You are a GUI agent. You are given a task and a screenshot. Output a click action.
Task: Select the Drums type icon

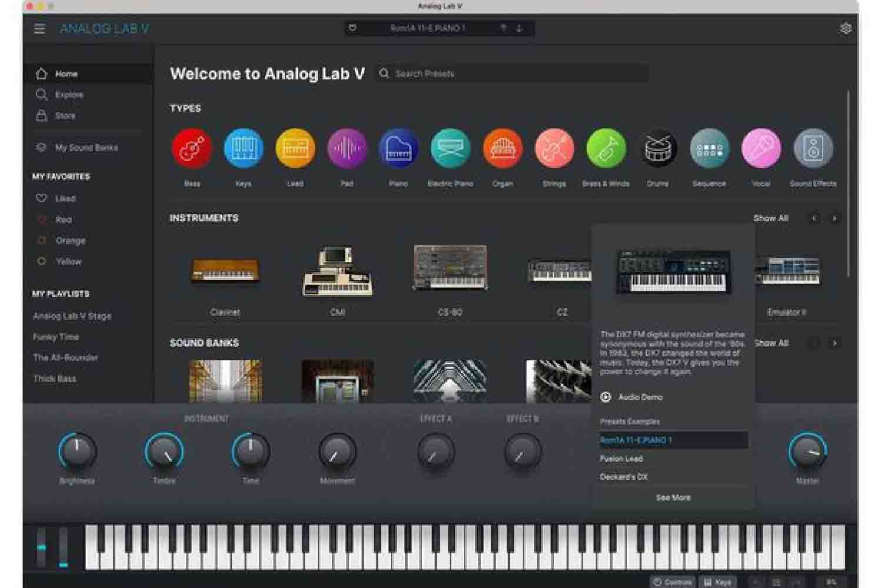tap(657, 148)
